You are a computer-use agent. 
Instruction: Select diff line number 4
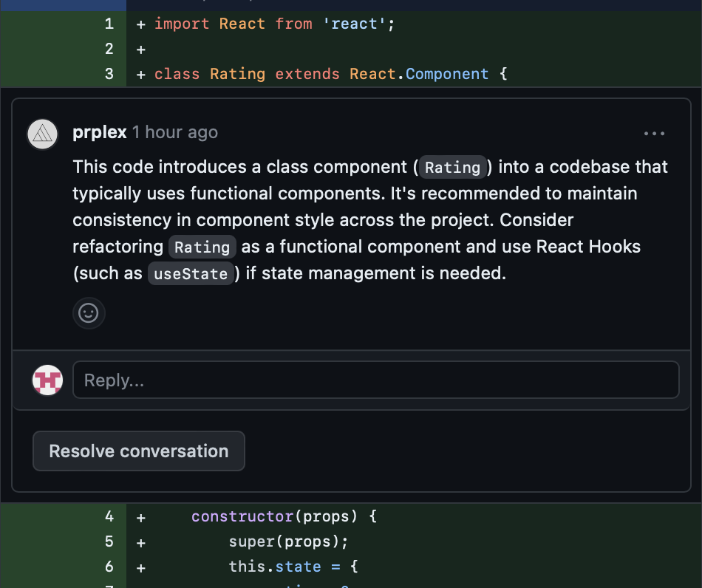(x=109, y=516)
